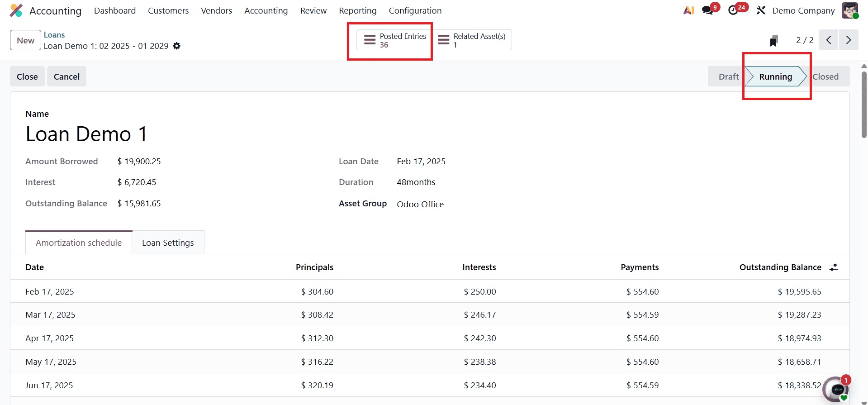The width and height of the screenshot is (868, 405).
Task: Click the Feb 17, 2025 loan date value
Action: [x=421, y=161]
